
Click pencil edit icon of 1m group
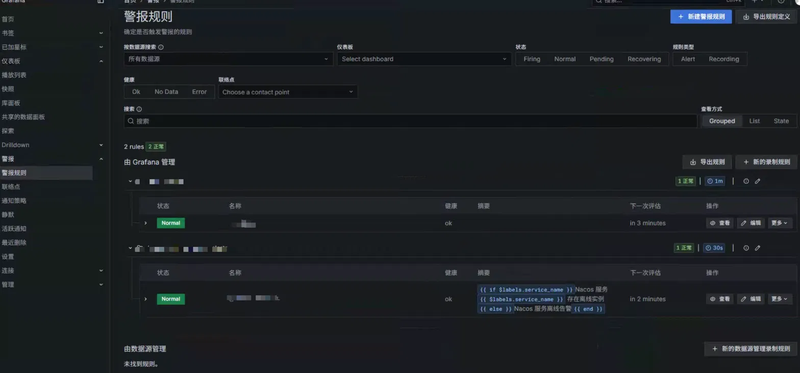click(x=758, y=181)
